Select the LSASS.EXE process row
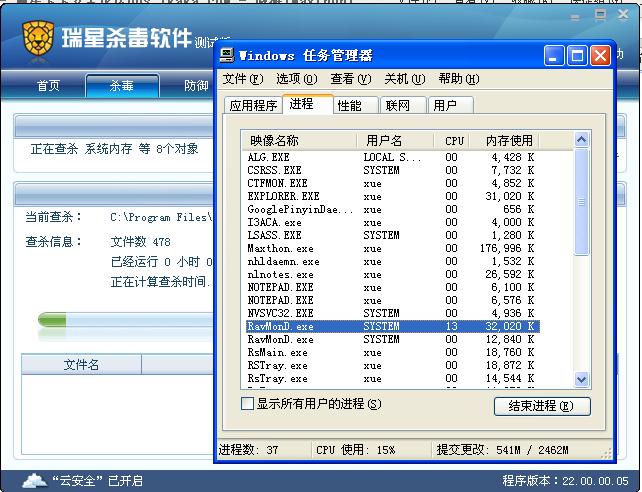 (x=392, y=235)
